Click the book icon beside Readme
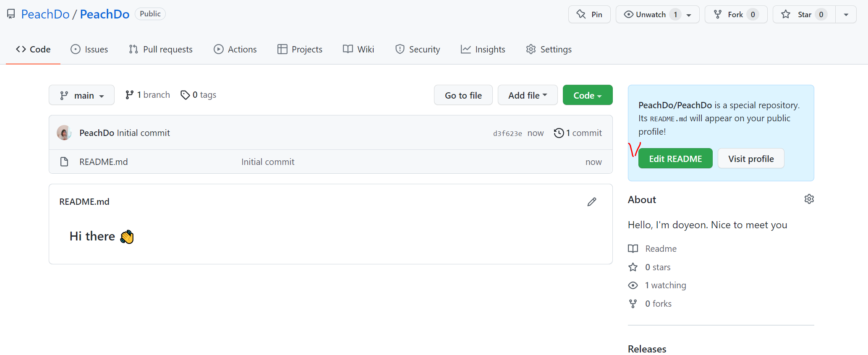868x355 pixels. [x=633, y=248]
